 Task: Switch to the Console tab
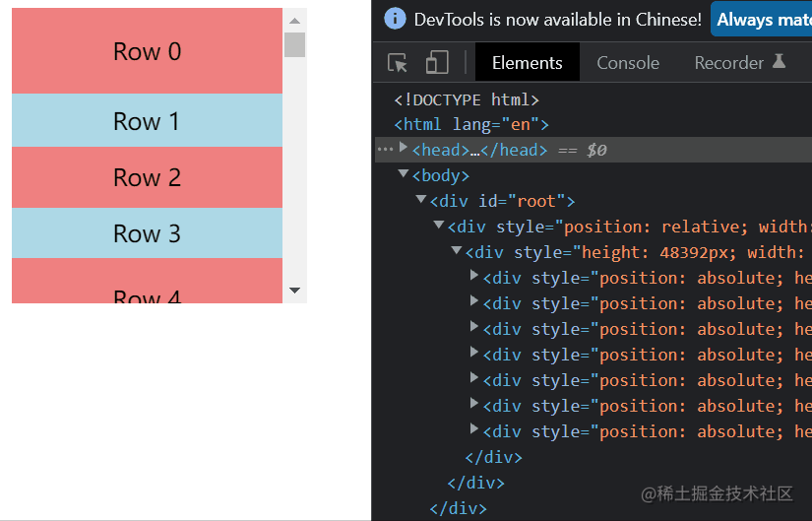628,63
